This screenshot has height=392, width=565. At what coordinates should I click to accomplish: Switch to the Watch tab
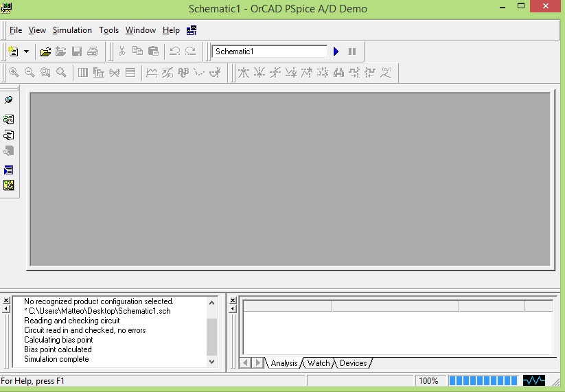point(318,363)
